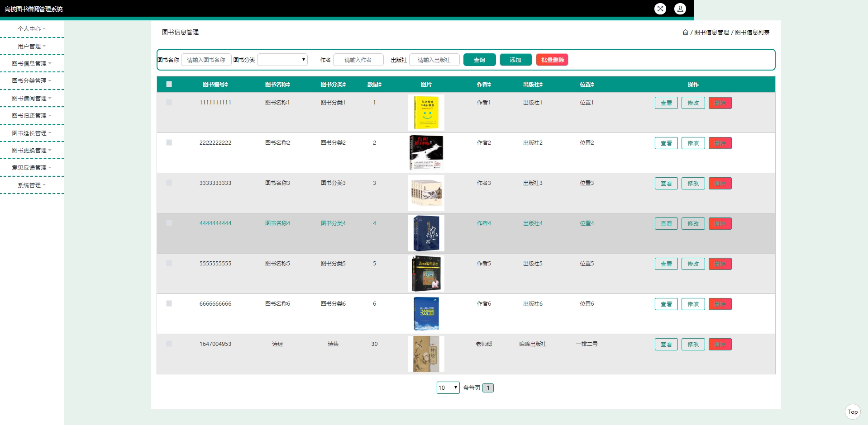This screenshot has width=868, height=425.
Task: Sort by 出版社 column arrows
Action: click(x=541, y=85)
